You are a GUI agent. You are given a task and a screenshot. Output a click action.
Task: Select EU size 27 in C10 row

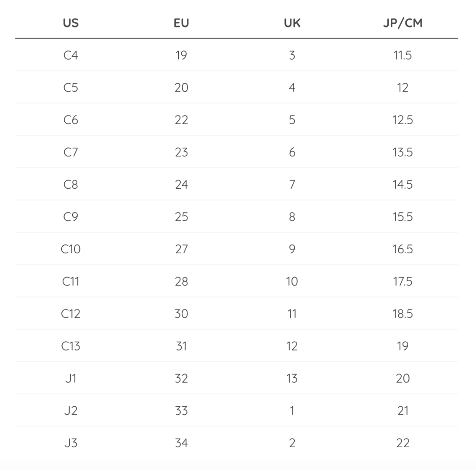point(181,249)
